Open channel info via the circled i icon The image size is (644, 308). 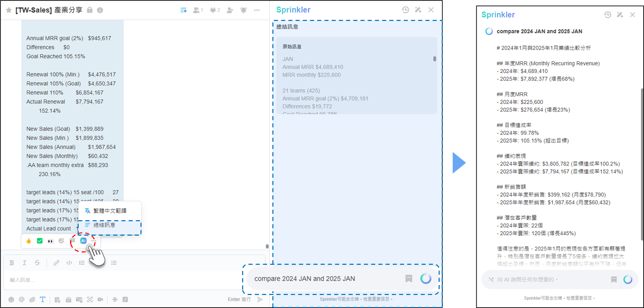(x=100, y=10)
